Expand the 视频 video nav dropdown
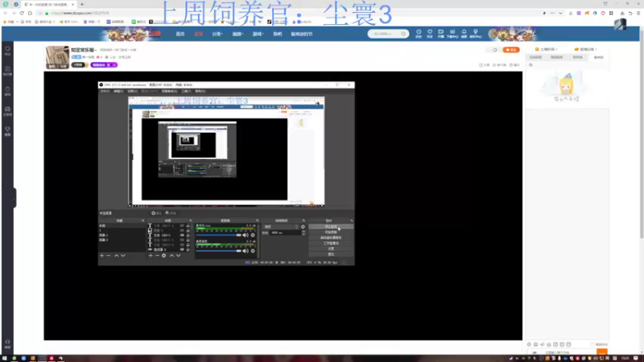Image resolution: width=644 pixels, height=362 pixels. pos(237,34)
